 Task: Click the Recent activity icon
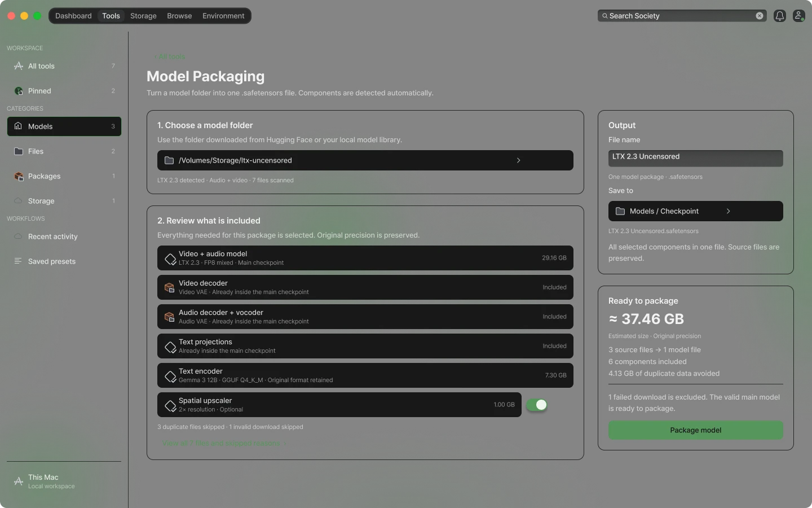19,237
